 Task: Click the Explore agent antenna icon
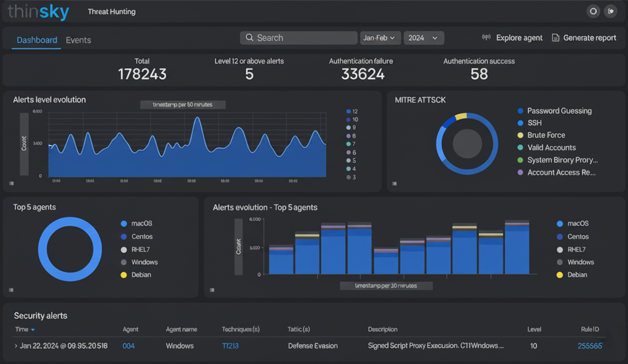point(486,37)
